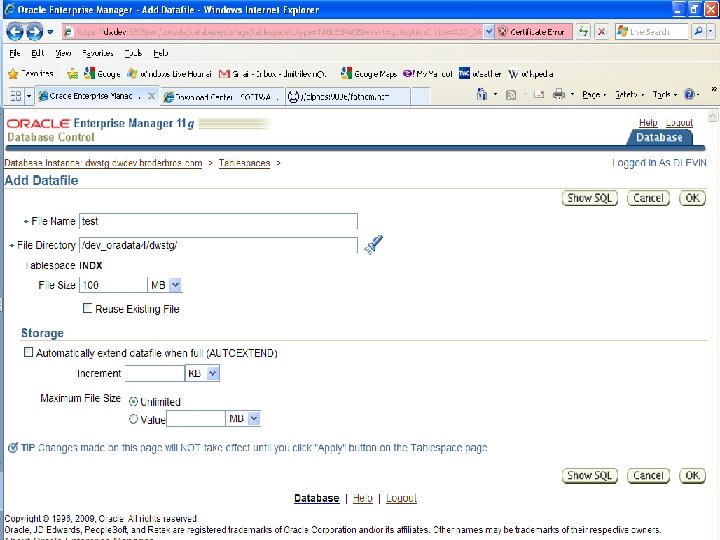Image resolution: width=720 pixels, height=540 pixels.
Task: Click the top OK button
Action: pos(692,198)
